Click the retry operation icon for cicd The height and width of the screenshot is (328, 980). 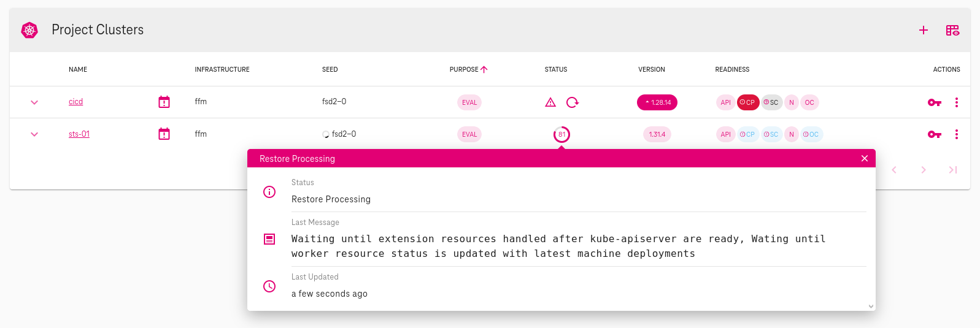click(573, 102)
